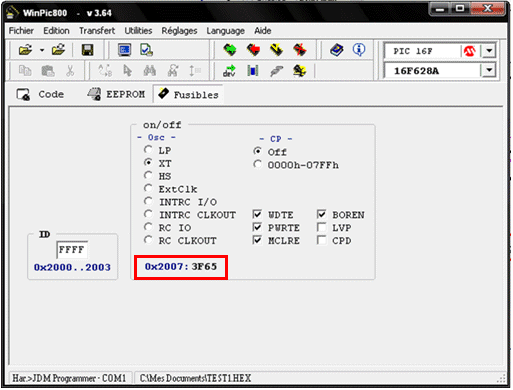Click the grayed copy icon
The image size is (513, 390).
pos(25,71)
